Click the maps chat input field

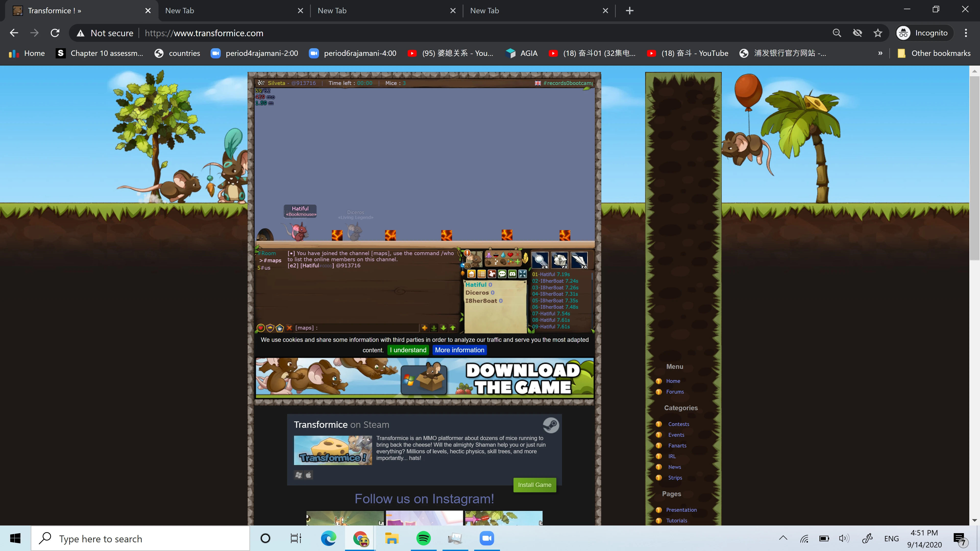(x=357, y=328)
